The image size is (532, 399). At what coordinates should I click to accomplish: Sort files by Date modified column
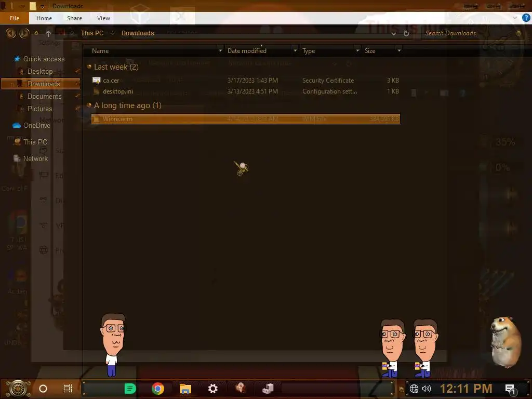[247, 51]
